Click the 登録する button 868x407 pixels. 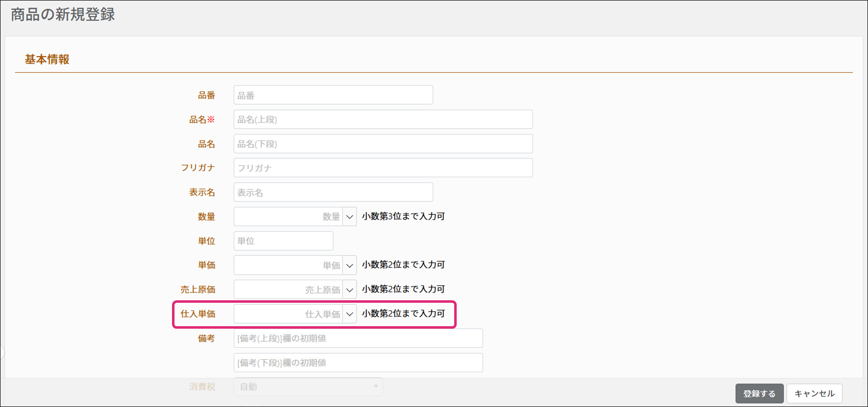tap(759, 394)
